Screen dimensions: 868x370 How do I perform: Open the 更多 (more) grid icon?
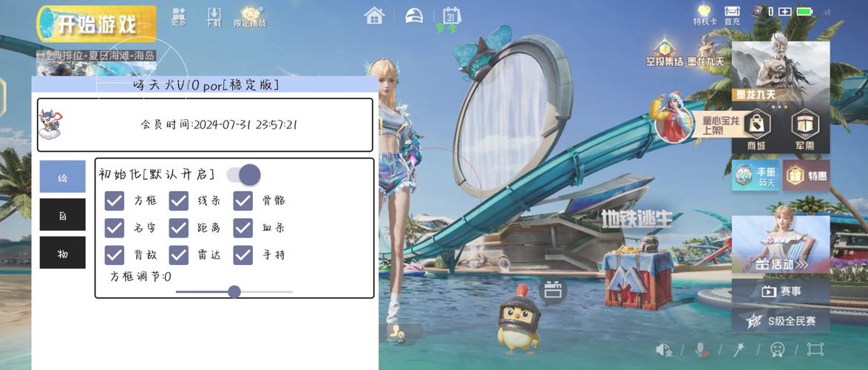click(178, 16)
